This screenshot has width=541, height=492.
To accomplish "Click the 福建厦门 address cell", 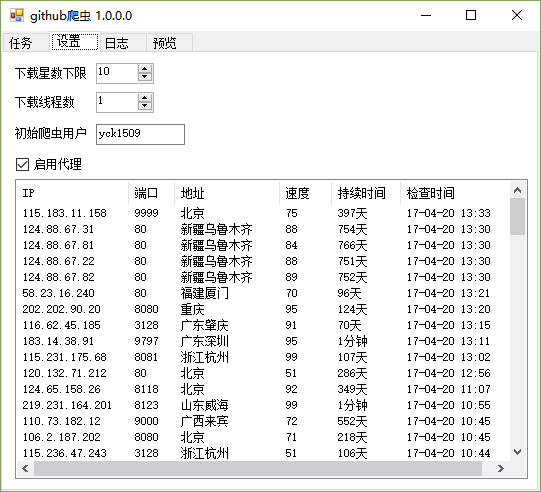I will pos(205,293).
